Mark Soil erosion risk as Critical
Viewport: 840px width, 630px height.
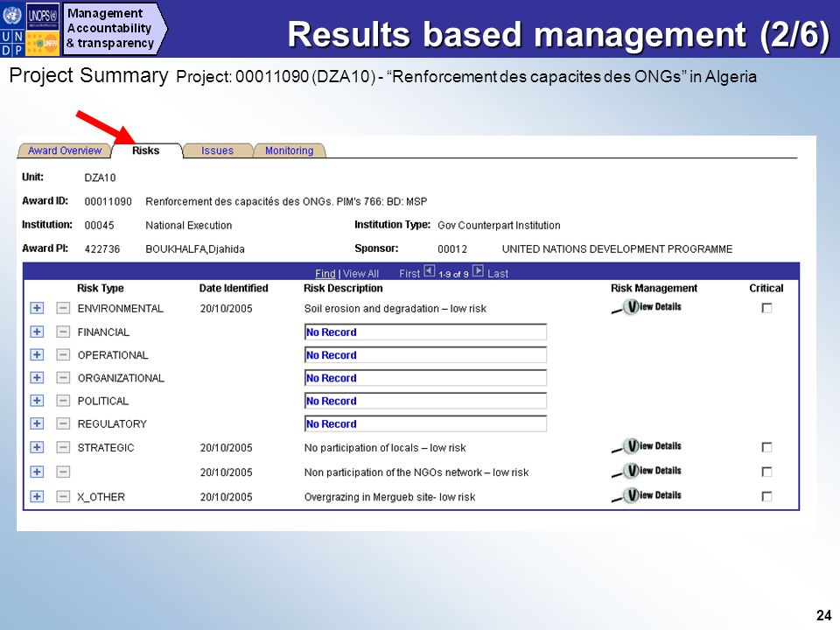766,308
